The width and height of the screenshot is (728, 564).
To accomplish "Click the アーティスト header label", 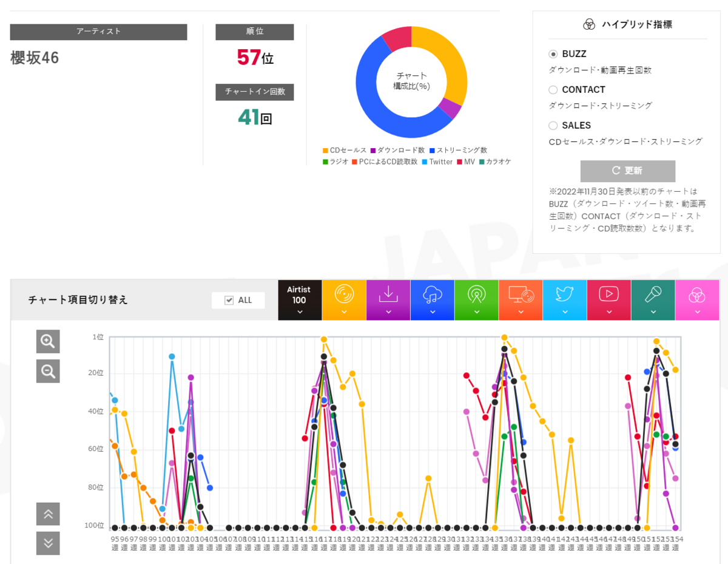I will tap(98, 32).
